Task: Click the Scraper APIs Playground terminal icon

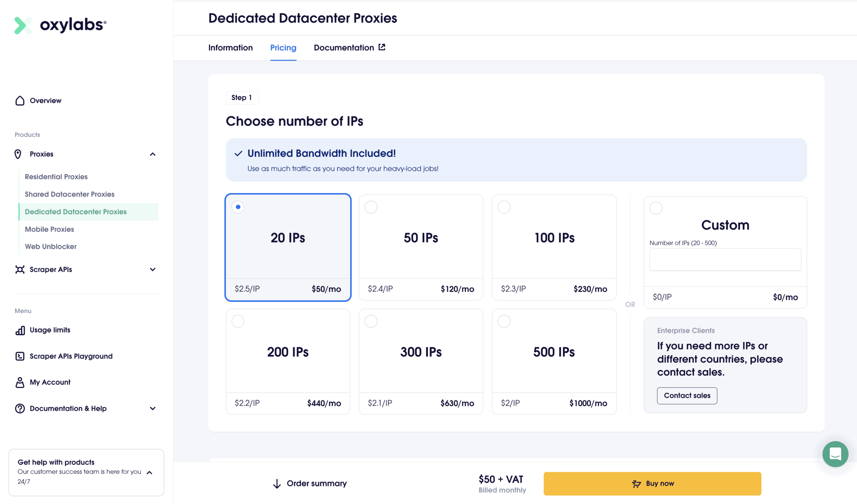Action: [20, 356]
